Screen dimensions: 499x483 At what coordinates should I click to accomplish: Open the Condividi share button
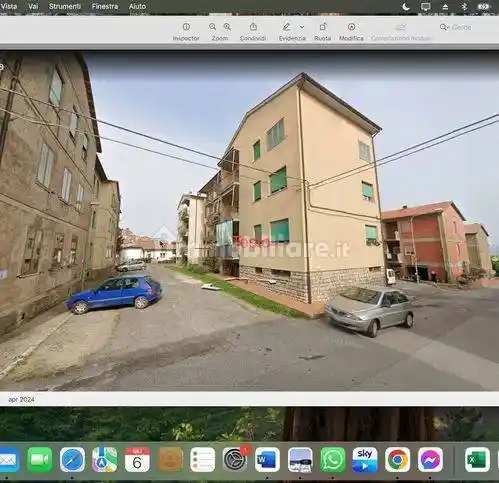click(x=253, y=27)
